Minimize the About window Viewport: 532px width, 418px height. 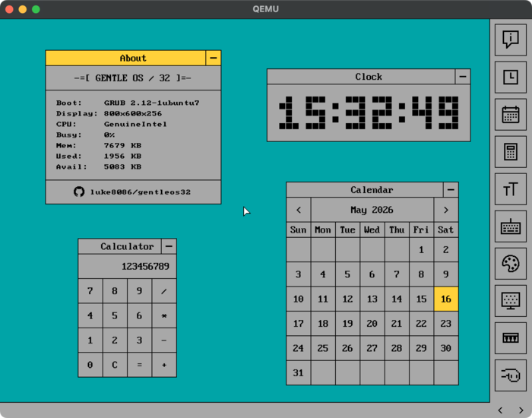(x=213, y=58)
